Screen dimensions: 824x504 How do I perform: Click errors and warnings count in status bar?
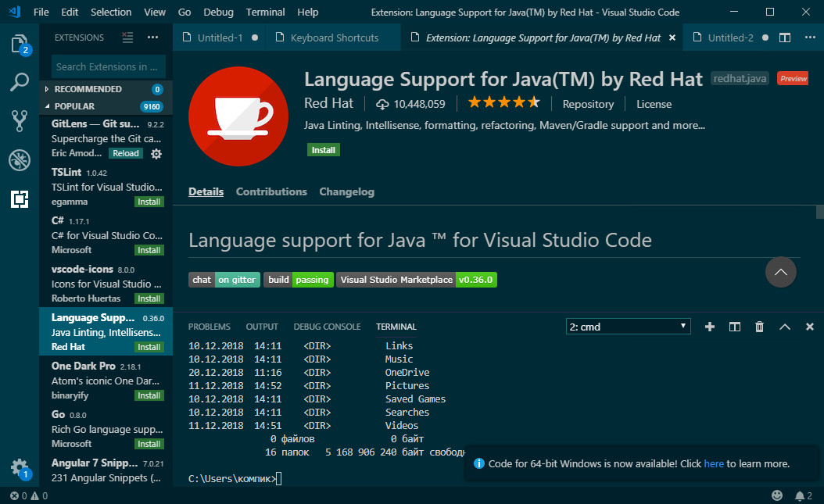pyautogui.click(x=29, y=495)
